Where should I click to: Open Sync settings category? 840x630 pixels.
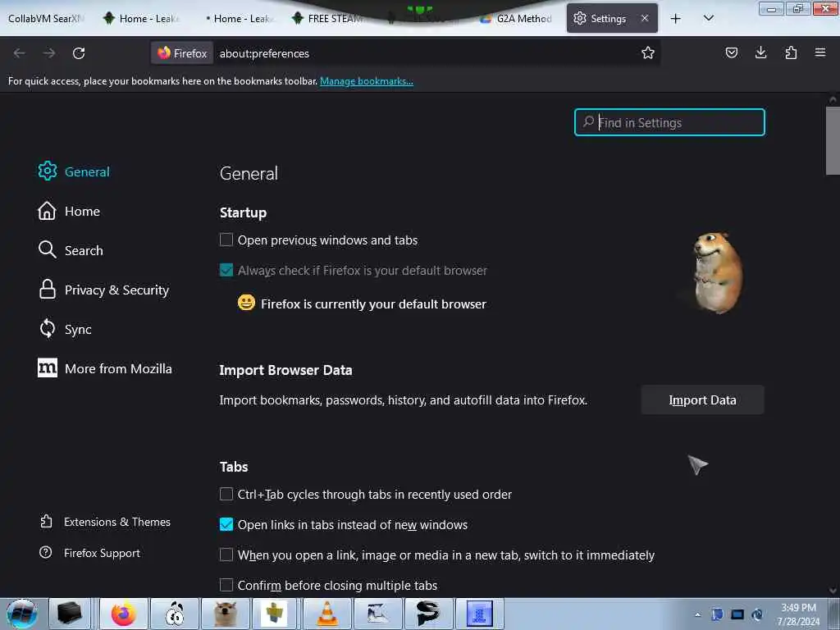pos(64,329)
